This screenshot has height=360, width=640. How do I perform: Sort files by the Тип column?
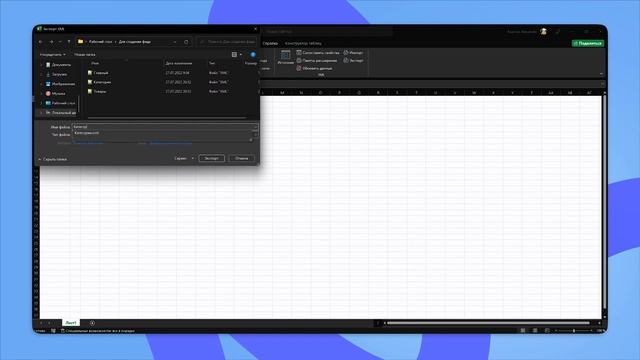(x=212, y=63)
